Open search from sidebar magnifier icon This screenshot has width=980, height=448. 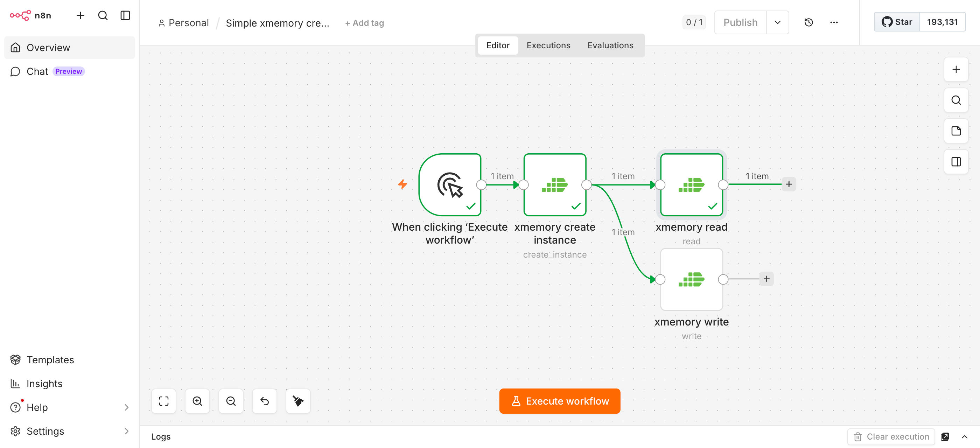(103, 15)
